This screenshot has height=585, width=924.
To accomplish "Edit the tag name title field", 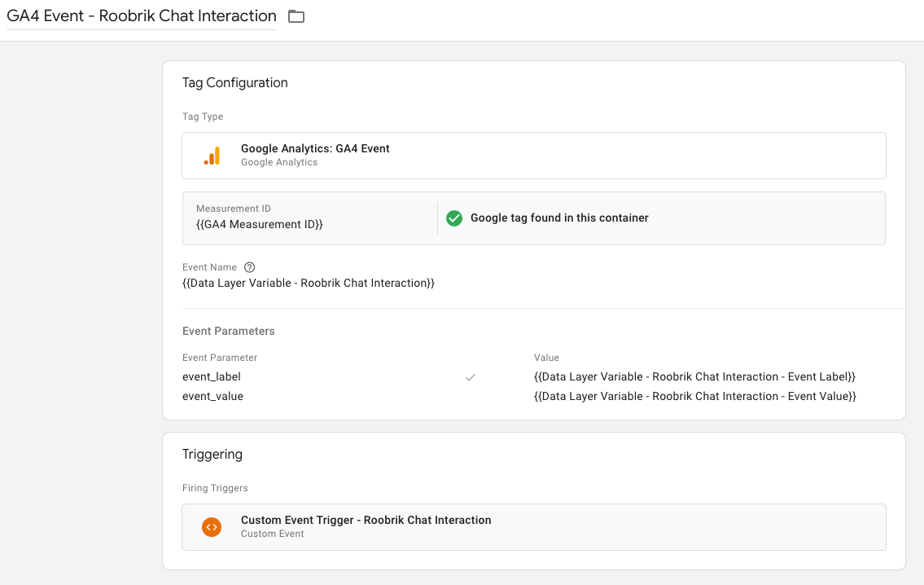I will coord(142,16).
